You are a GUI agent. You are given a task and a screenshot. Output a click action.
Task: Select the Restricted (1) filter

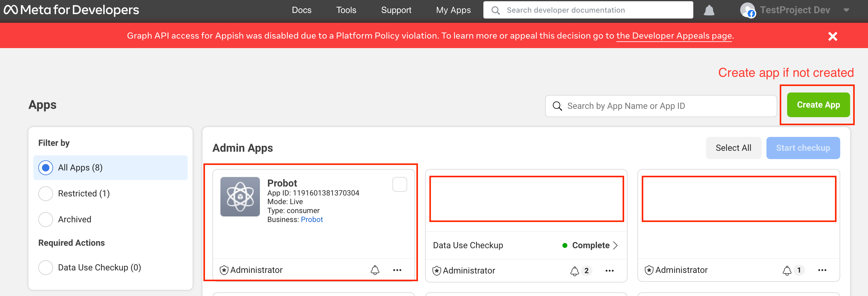pos(46,194)
